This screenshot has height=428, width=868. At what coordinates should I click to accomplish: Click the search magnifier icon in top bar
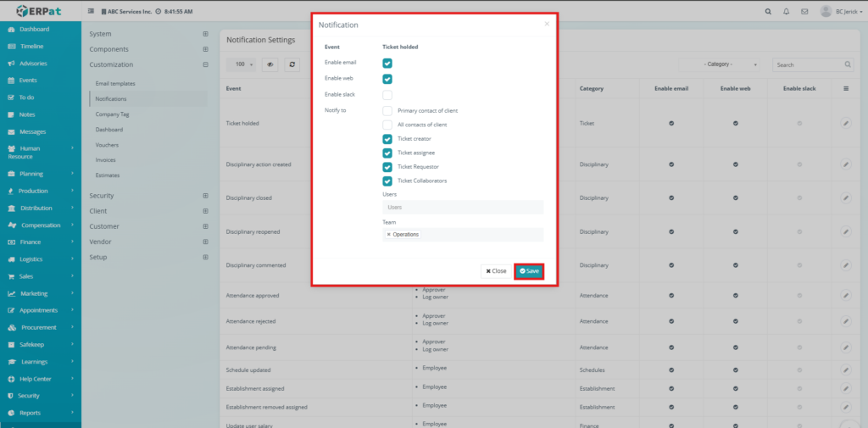click(x=768, y=12)
